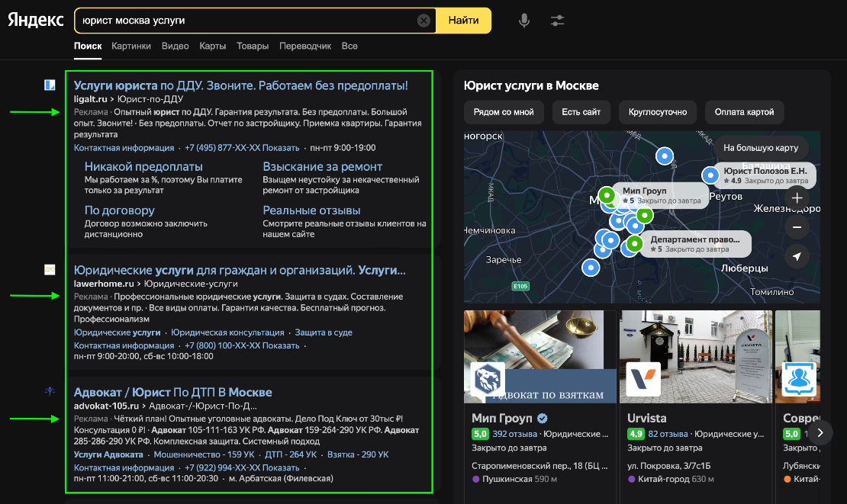Zoom out on the map with minus
Image resolution: width=847 pixels, height=504 pixels.
point(797,227)
